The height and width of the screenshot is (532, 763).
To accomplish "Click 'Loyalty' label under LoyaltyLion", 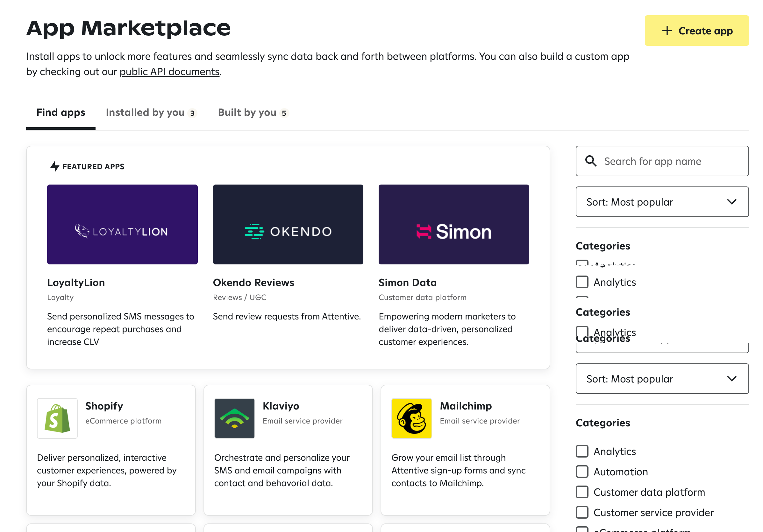I will (60, 297).
